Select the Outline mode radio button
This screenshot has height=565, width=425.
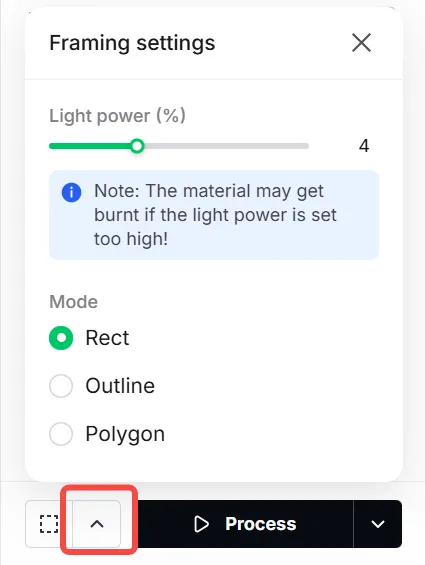pos(61,386)
